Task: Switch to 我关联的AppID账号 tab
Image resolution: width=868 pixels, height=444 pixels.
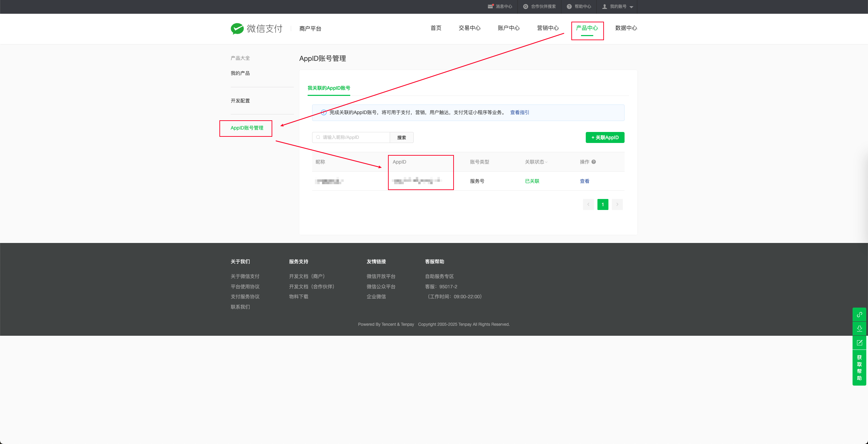Action: (x=329, y=88)
